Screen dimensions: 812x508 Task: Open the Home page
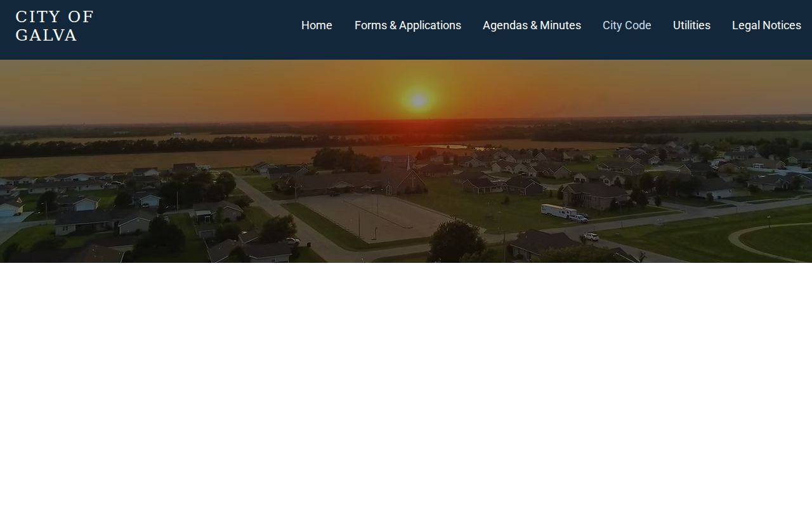(317, 25)
